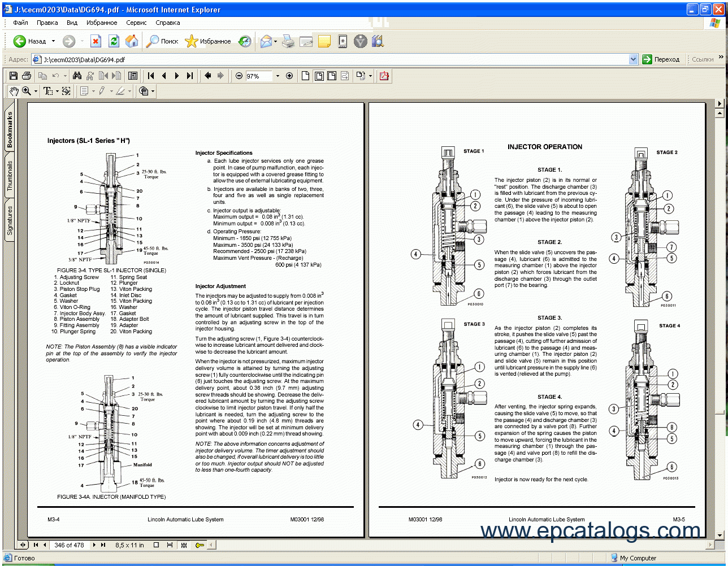Screen dimensions: 728x566
Task: Expand the Note tool dropdown arrow
Action: point(93,91)
